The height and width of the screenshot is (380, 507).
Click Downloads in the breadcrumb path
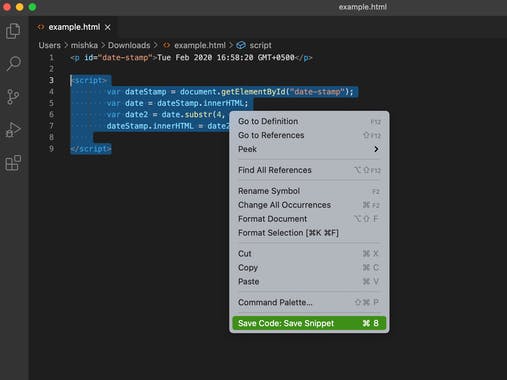coord(129,45)
